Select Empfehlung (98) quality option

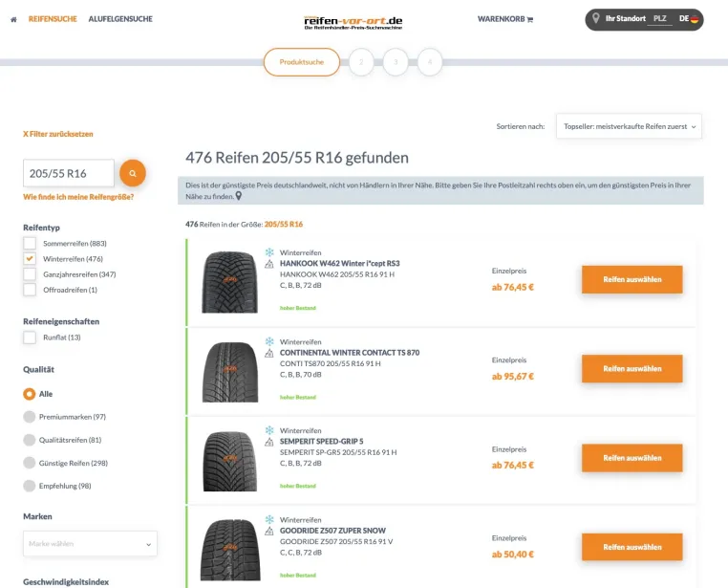click(30, 486)
